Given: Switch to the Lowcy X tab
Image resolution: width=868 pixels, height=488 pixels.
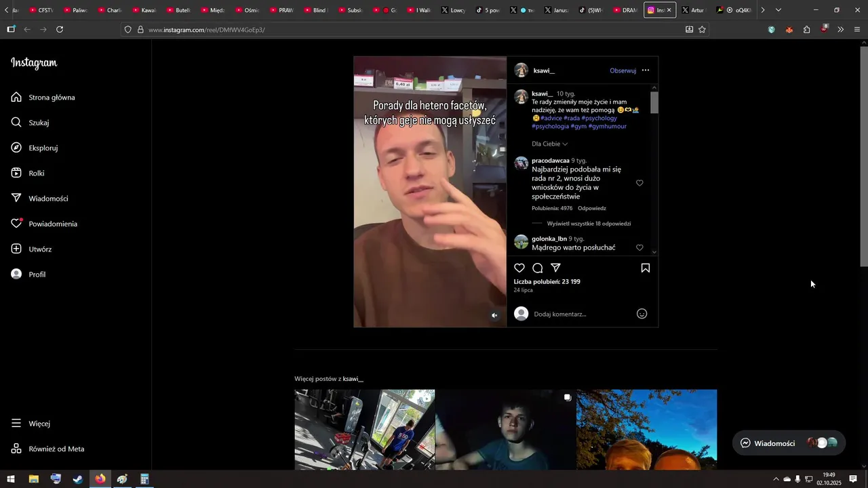Looking at the screenshot, I should pyautogui.click(x=452, y=10).
